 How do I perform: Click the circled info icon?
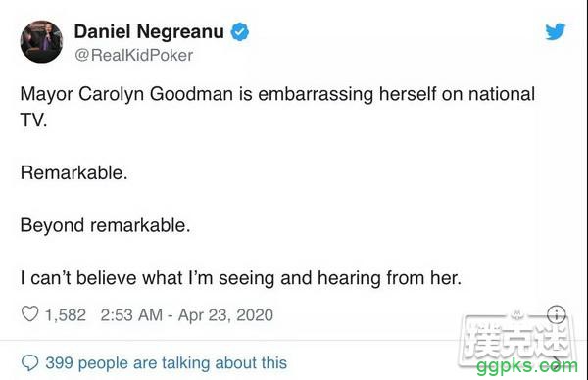click(556, 314)
